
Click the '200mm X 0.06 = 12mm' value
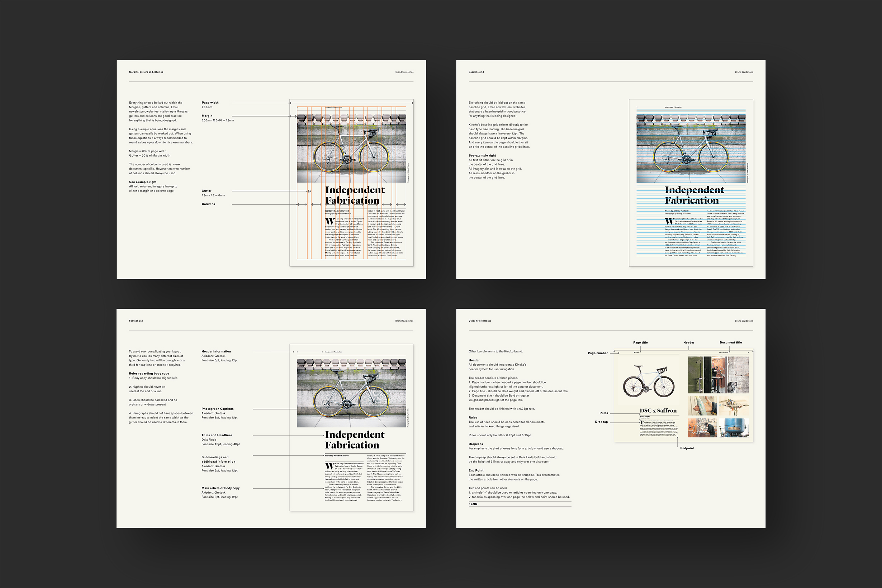(218, 120)
